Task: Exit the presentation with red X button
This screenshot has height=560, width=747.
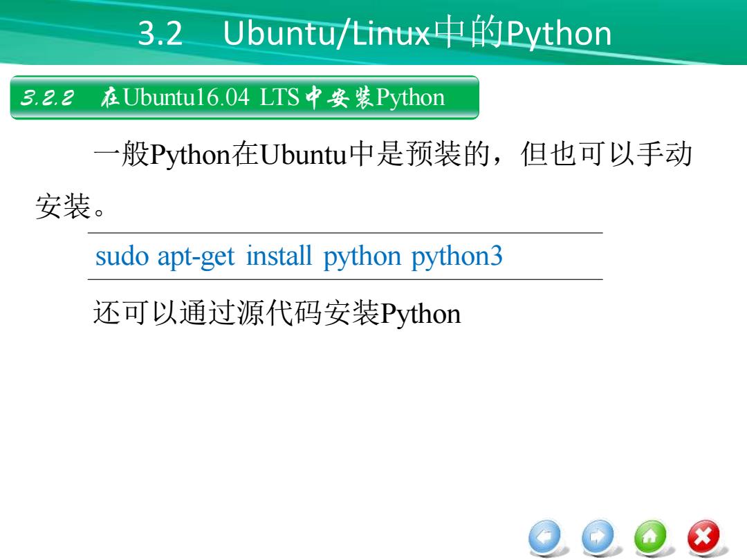Action: coord(703,537)
